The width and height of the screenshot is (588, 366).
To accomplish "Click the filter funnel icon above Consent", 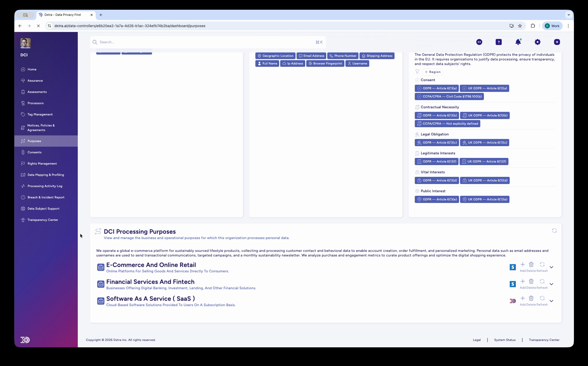I will tap(417, 72).
